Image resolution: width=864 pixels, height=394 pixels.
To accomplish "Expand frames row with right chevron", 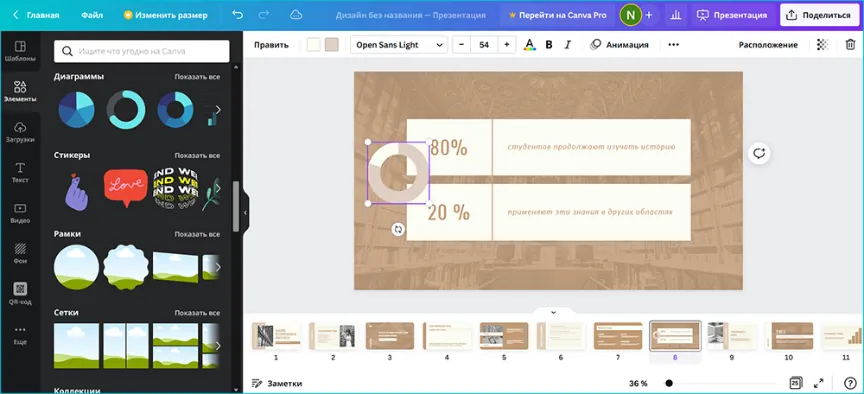I will [x=218, y=267].
